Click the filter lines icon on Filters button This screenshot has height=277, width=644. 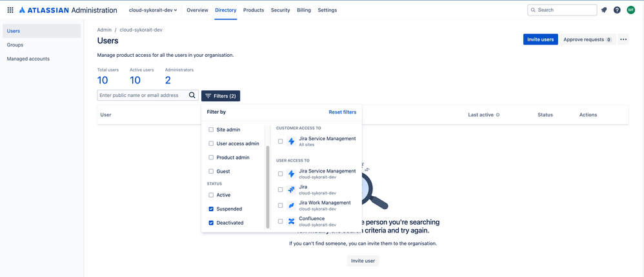click(208, 96)
